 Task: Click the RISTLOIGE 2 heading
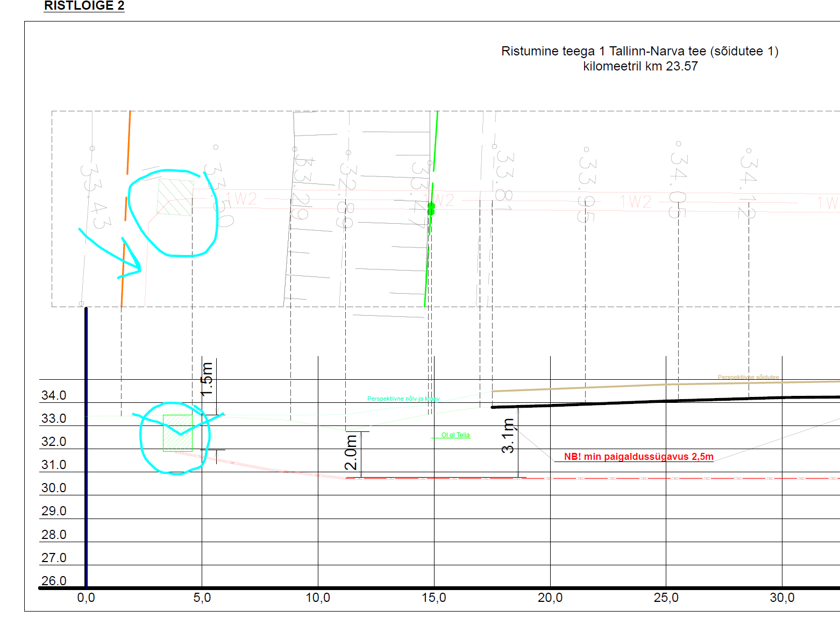(x=84, y=6)
